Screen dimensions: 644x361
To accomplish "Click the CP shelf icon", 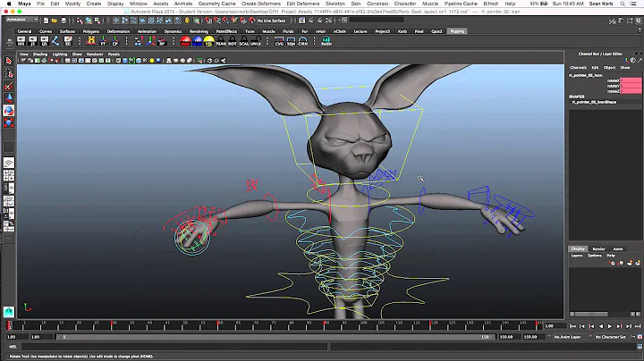I will 115,41.
